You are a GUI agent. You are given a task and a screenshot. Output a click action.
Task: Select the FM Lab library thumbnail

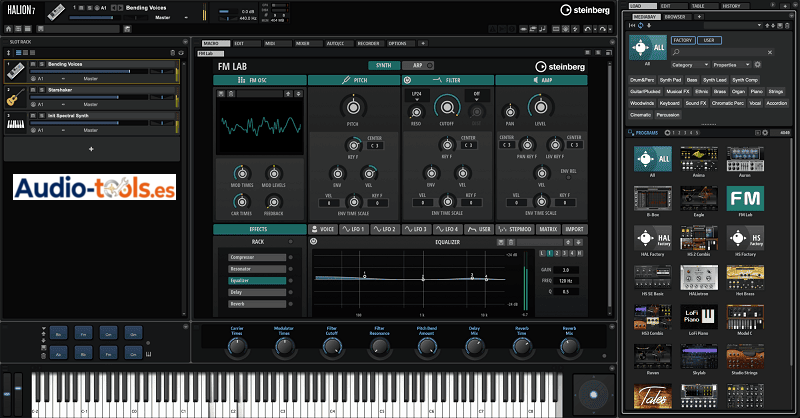pos(745,199)
